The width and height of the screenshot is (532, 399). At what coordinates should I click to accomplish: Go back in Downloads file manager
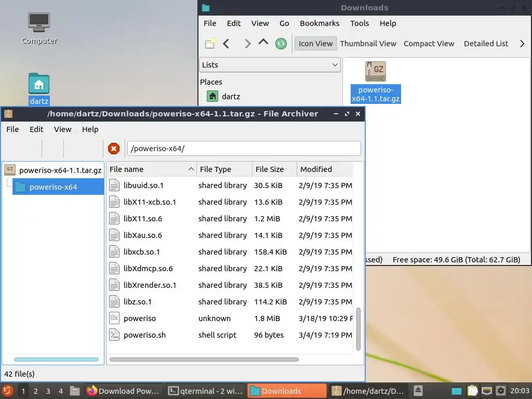(227, 44)
